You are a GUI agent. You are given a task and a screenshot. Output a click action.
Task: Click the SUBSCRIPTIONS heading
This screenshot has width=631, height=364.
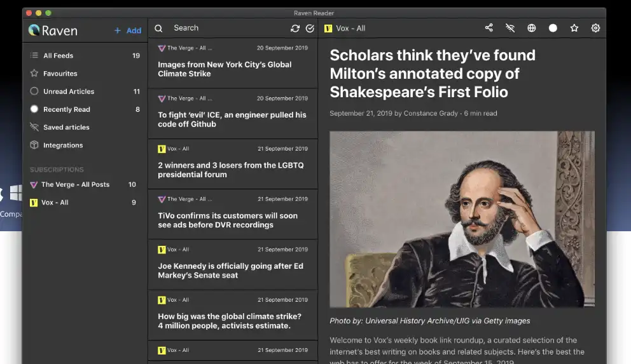coord(57,170)
